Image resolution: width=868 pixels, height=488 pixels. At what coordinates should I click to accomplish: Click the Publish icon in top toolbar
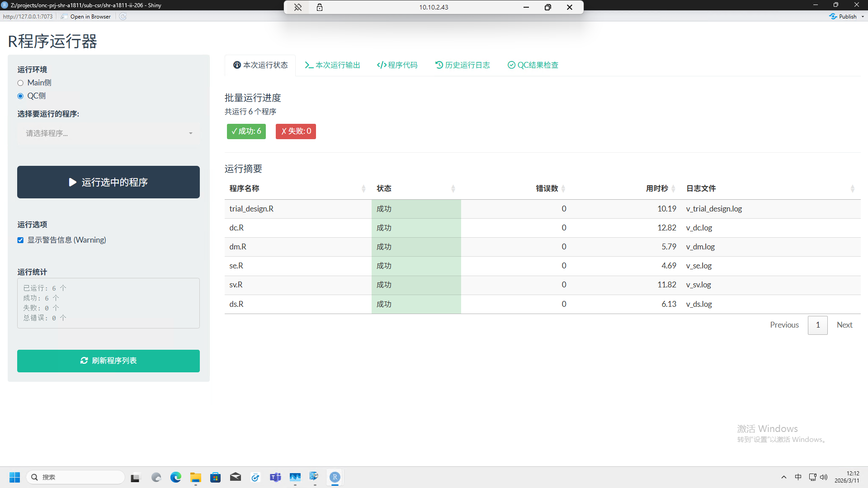(833, 17)
